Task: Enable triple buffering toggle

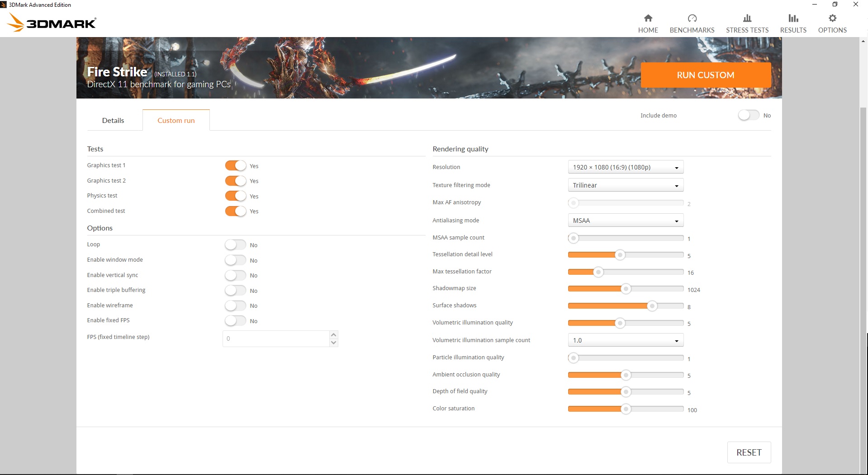Action: pyautogui.click(x=236, y=291)
